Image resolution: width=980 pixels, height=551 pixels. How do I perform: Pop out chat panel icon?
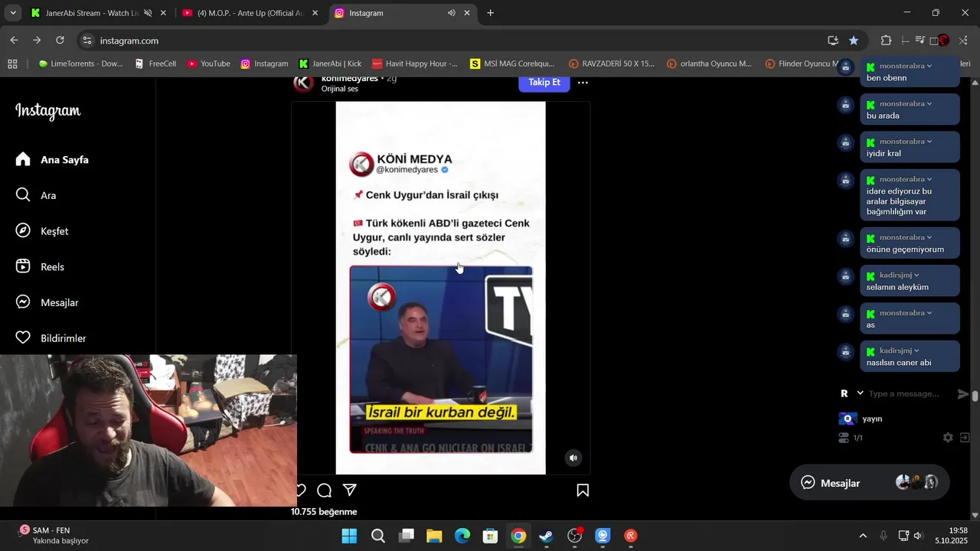tap(965, 438)
